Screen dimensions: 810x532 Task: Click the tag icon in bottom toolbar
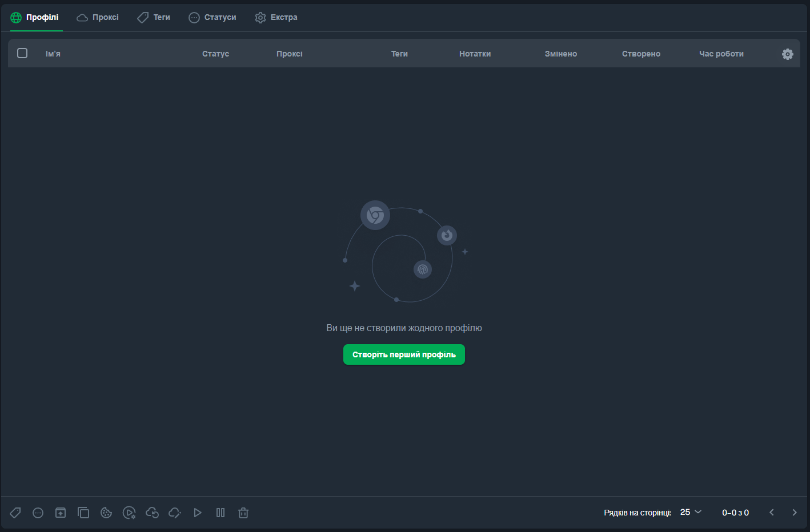coord(15,513)
